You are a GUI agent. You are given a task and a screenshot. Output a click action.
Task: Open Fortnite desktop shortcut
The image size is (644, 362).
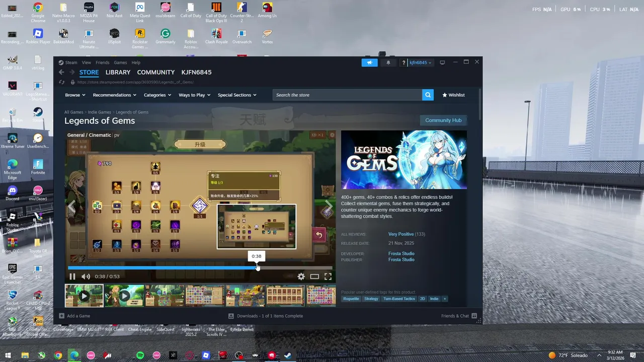[38, 167]
